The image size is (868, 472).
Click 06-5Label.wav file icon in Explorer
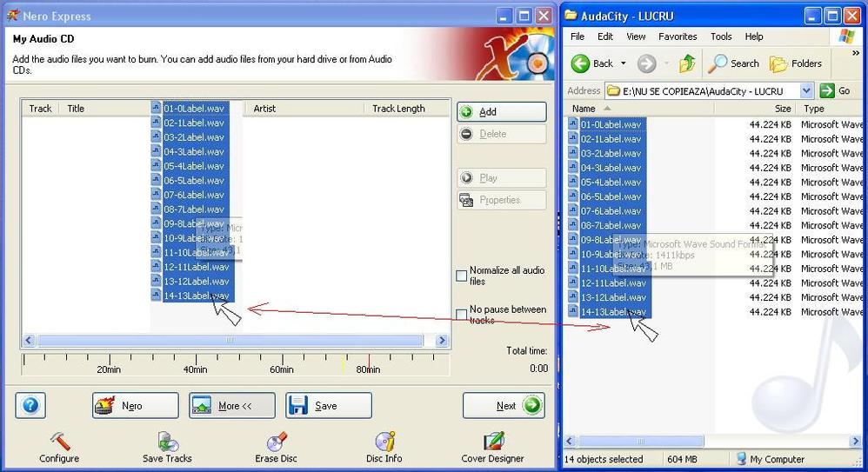pyautogui.click(x=573, y=196)
